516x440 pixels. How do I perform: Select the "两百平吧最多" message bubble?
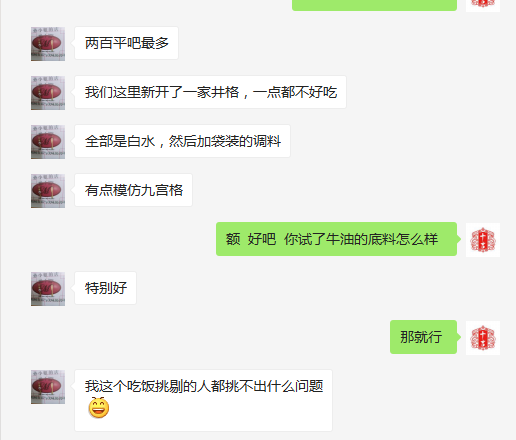point(127,43)
